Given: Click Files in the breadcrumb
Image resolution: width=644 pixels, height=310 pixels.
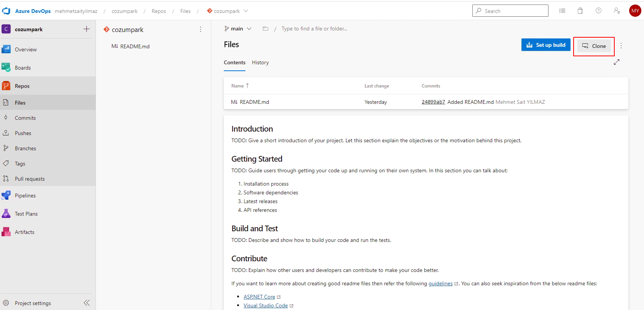Looking at the screenshot, I should (x=185, y=11).
